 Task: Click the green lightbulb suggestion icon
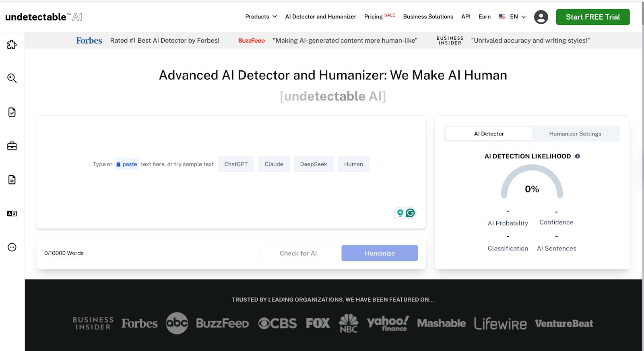(400, 213)
